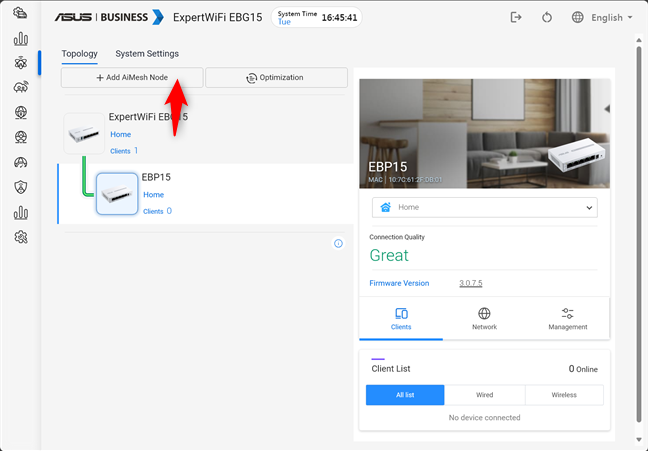
Task: Open the circular hub sidebar icon above the speed gauge
Action: (x=21, y=137)
